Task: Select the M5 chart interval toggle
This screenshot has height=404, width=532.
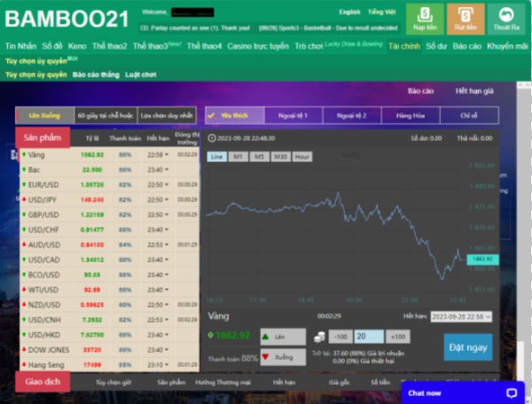Action: pos(258,157)
